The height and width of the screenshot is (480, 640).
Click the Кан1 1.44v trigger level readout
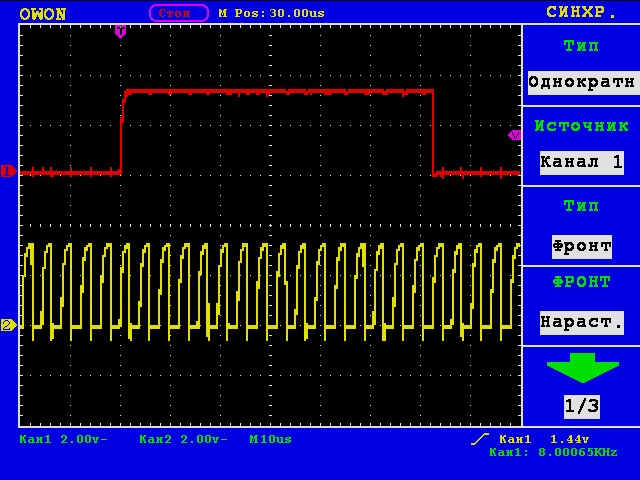point(544,439)
